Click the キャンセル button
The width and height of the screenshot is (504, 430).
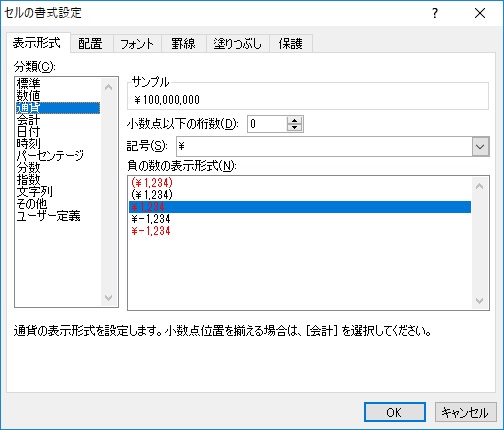pos(465,412)
